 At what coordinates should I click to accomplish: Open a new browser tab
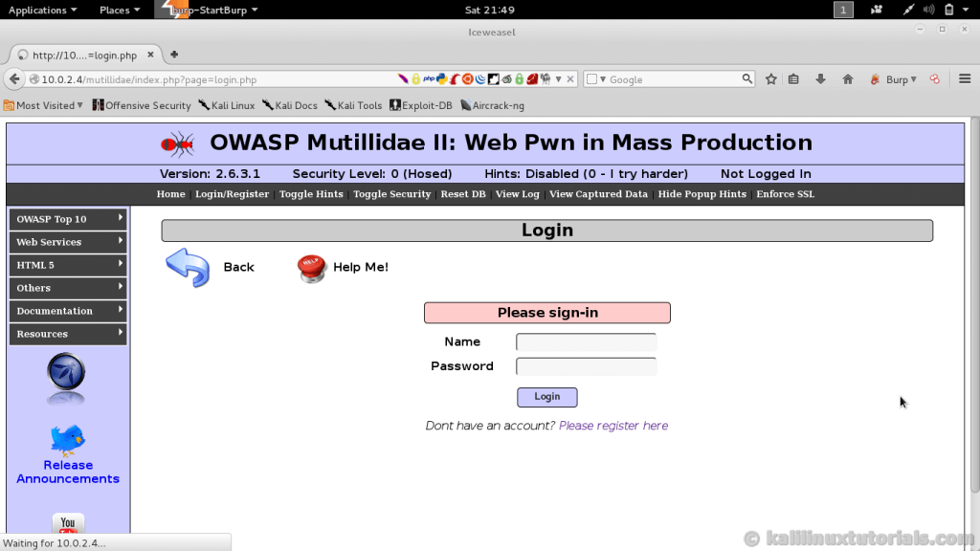click(174, 55)
